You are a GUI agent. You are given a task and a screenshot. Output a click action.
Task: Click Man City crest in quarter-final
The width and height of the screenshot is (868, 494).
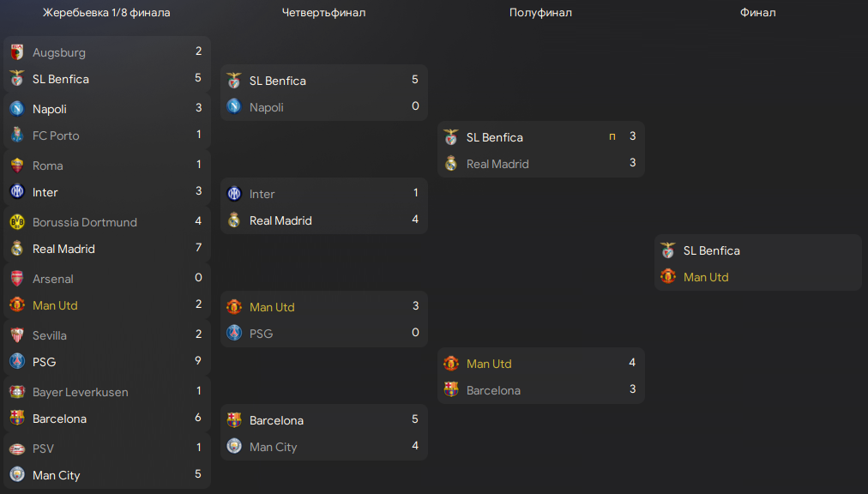click(234, 446)
